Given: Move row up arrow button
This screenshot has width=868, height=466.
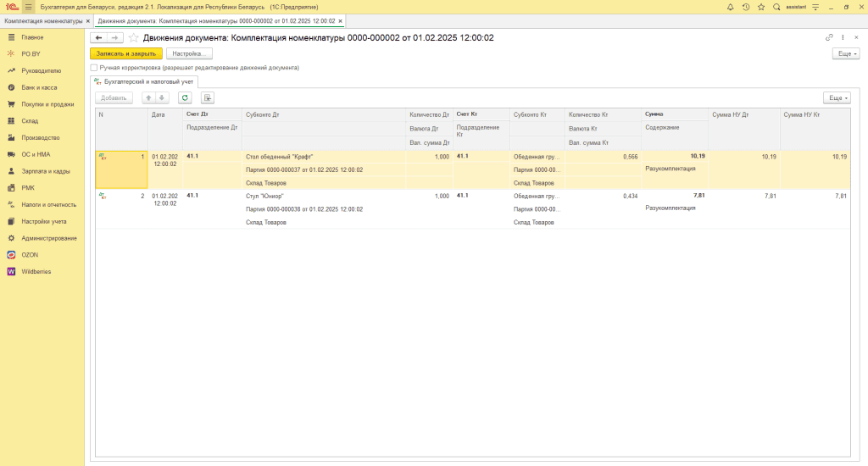Looking at the screenshot, I should tap(148, 98).
